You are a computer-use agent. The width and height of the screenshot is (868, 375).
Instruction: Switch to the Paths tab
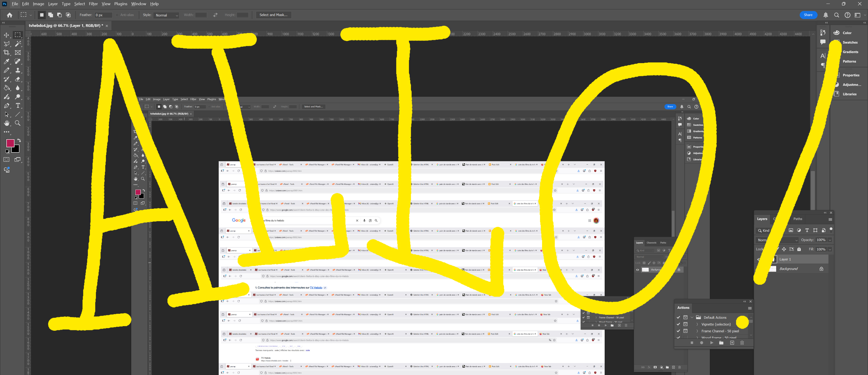(x=797, y=219)
